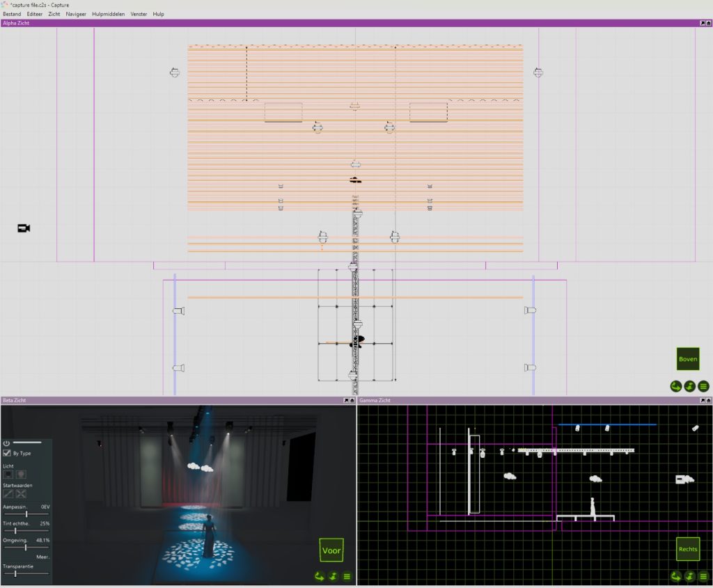Open the hamburger menu in Beta view

(347, 576)
